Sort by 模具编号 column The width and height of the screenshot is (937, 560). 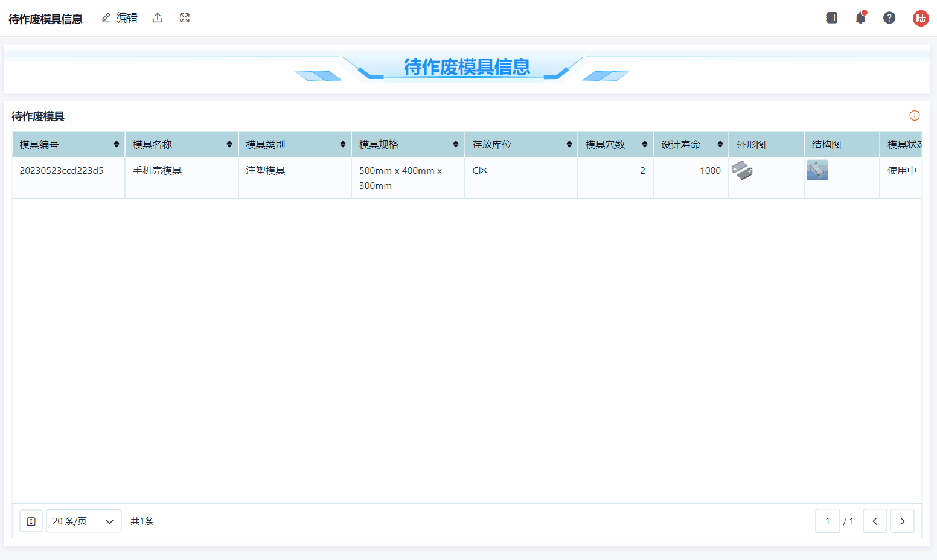tap(116, 145)
